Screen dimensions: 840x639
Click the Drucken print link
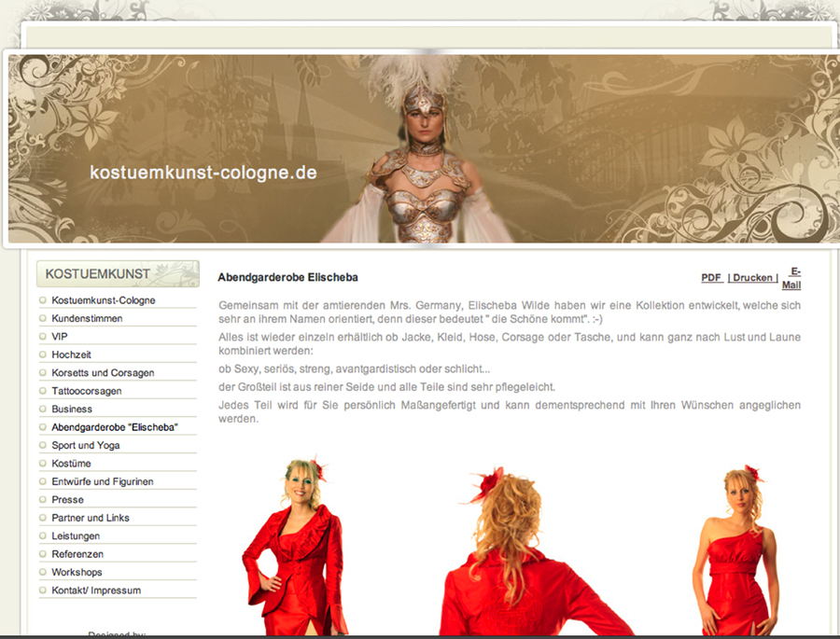click(x=751, y=277)
